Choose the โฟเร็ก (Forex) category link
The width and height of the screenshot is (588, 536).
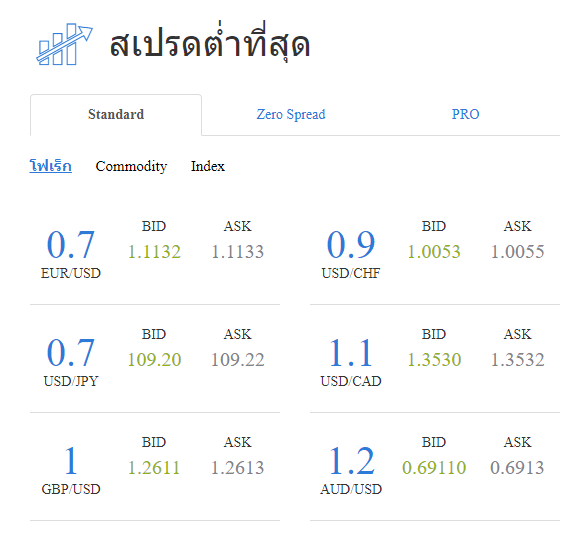pyautogui.click(x=51, y=166)
